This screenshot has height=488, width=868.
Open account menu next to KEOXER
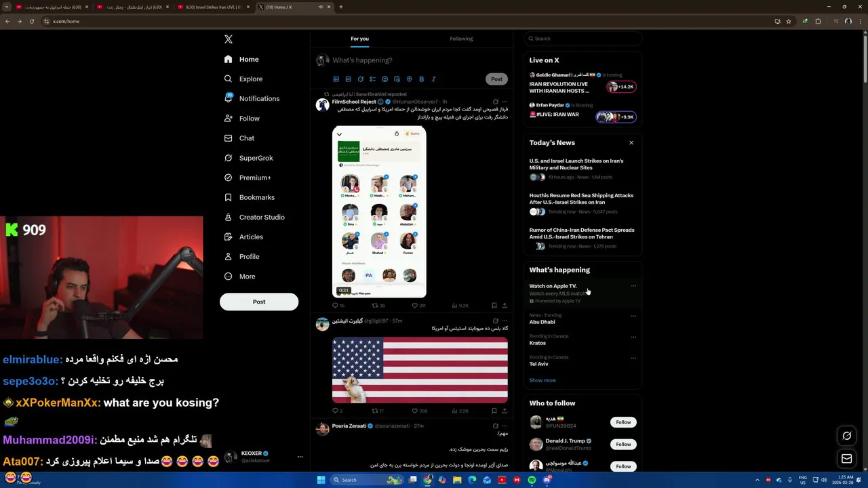[x=300, y=457]
